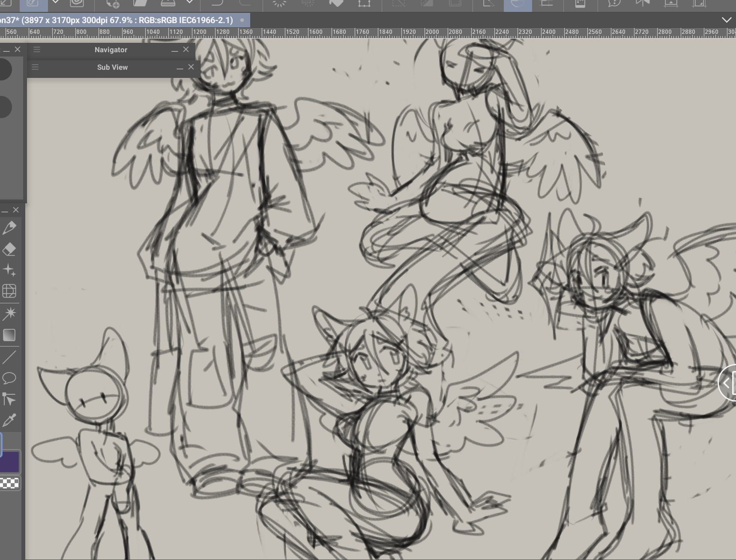Toggle snap to ruler in command bar
This screenshot has width=736, height=560.
pyautogui.click(x=489, y=4)
